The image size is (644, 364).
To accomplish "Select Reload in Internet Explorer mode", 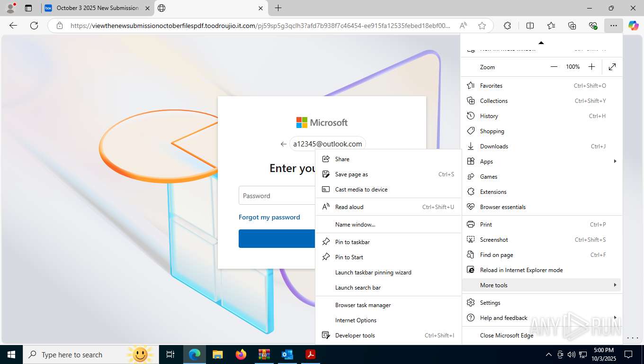I will pos(541,270).
